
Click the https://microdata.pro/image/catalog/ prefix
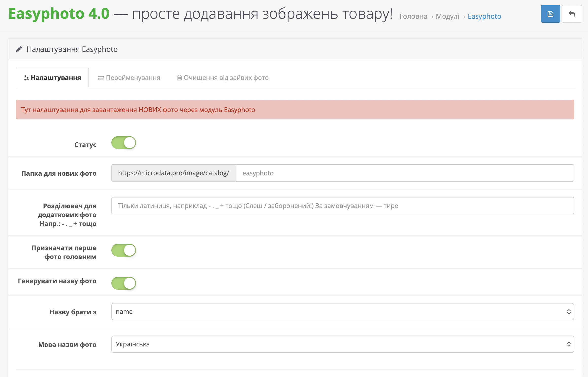click(173, 173)
